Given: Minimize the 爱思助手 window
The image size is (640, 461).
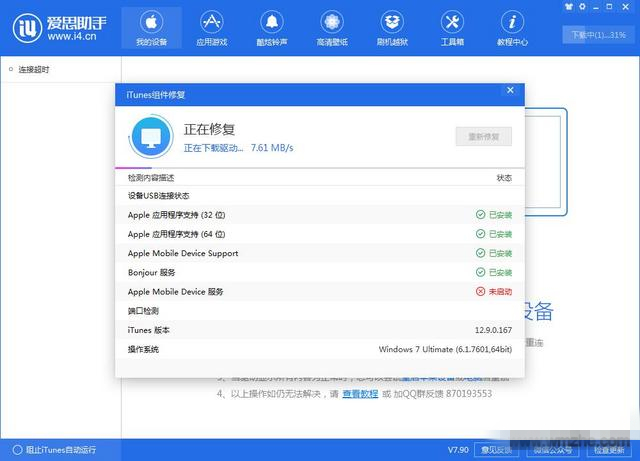Looking at the screenshot, I should pos(596,7).
